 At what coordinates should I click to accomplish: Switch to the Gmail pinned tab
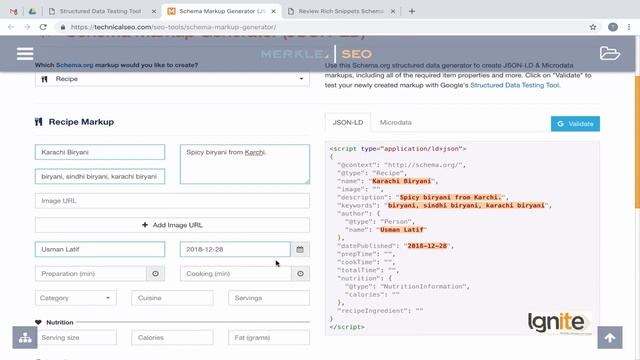tap(13, 11)
